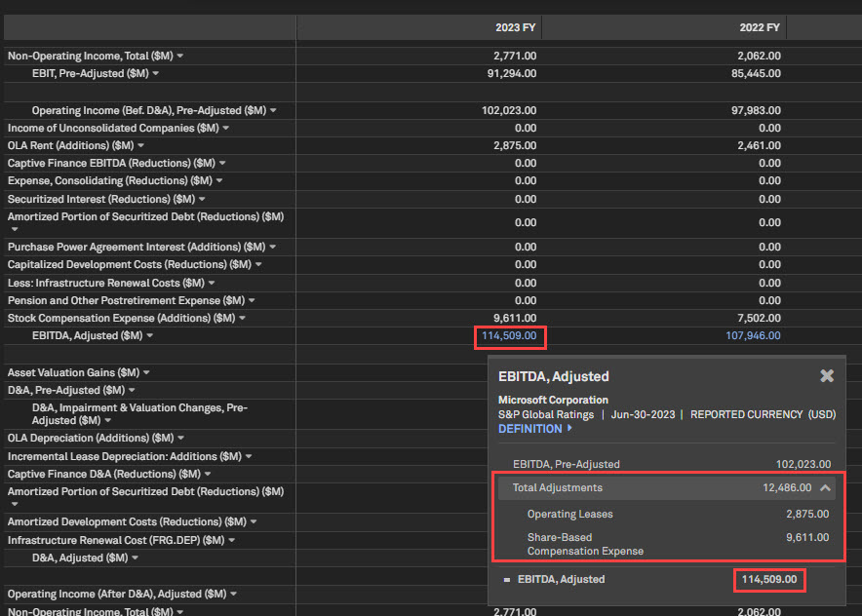Screen dimensions: 862x616
Task: Click the 107,946.00 EBITDA Adjusted value
Action: [x=753, y=336]
